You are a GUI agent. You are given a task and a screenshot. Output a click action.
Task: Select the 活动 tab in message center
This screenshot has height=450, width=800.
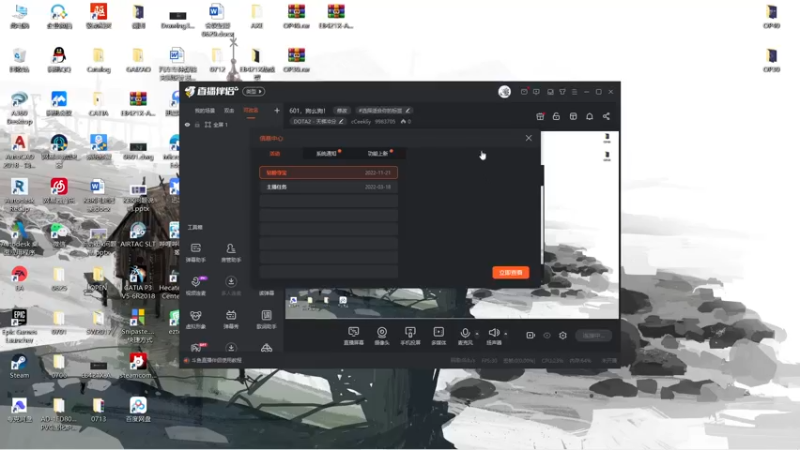(x=275, y=153)
